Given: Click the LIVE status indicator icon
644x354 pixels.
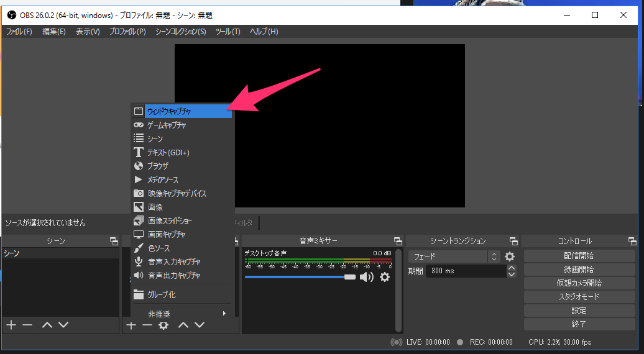Looking at the screenshot, I should pyautogui.click(x=397, y=342).
